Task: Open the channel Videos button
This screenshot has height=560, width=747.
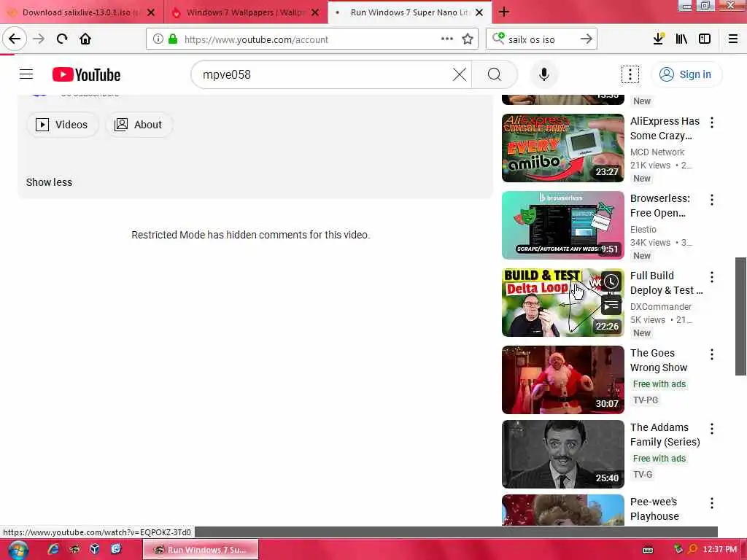Action: click(x=62, y=125)
